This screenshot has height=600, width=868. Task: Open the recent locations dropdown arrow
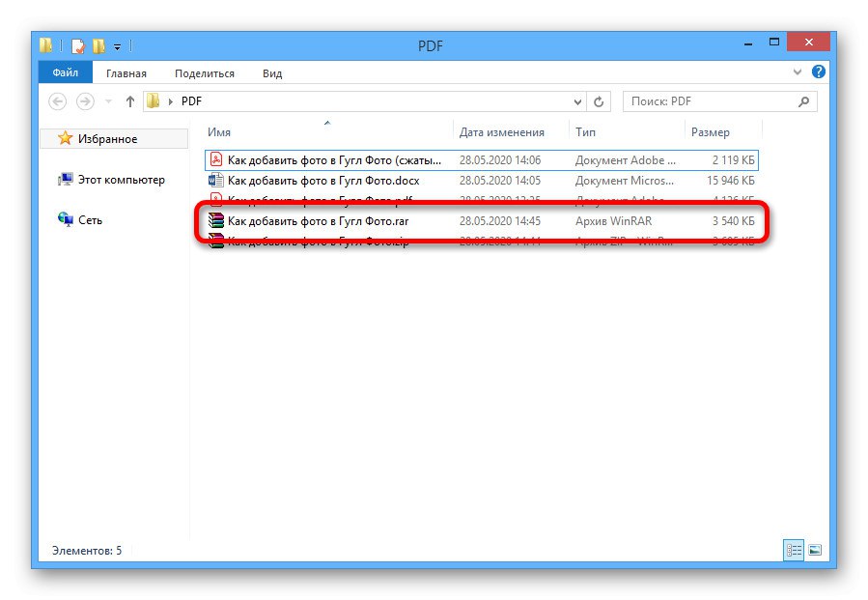108,101
